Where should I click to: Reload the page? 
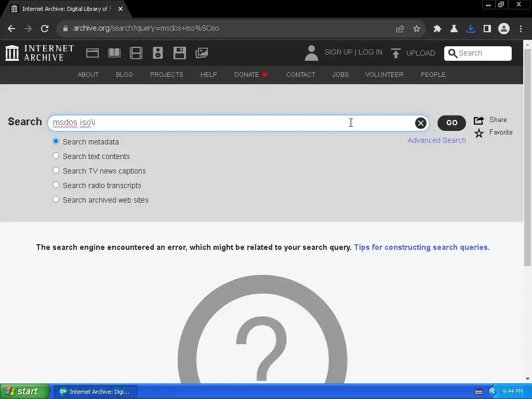pyautogui.click(x=45, y=29)
